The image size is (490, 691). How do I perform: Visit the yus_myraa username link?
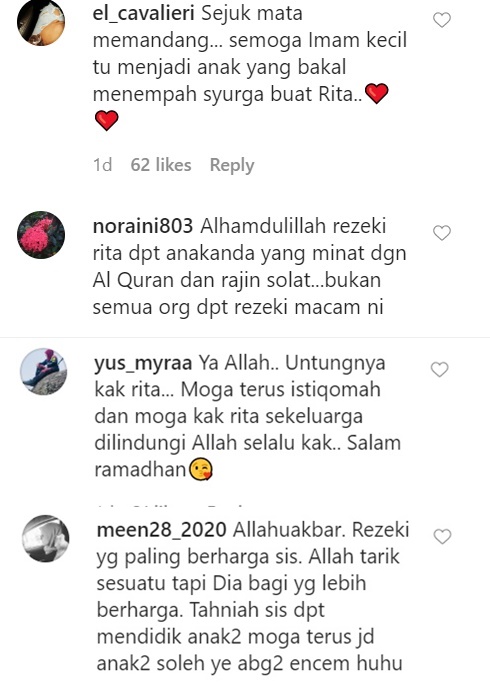[x=143, y=364]
